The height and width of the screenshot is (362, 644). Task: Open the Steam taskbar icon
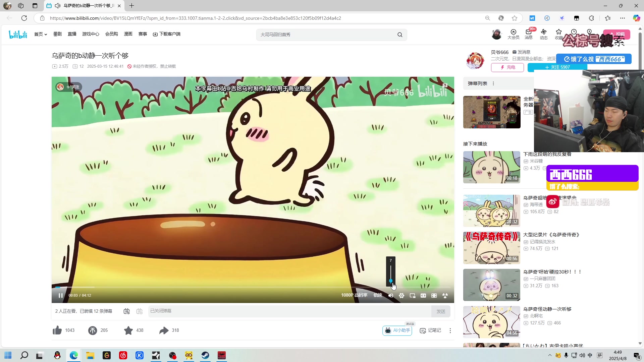point(205,355)
